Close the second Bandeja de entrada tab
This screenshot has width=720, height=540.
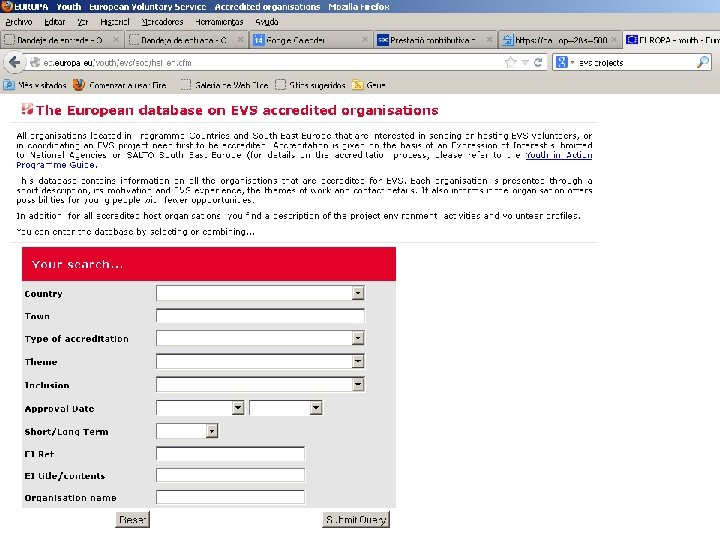(240, 40)
